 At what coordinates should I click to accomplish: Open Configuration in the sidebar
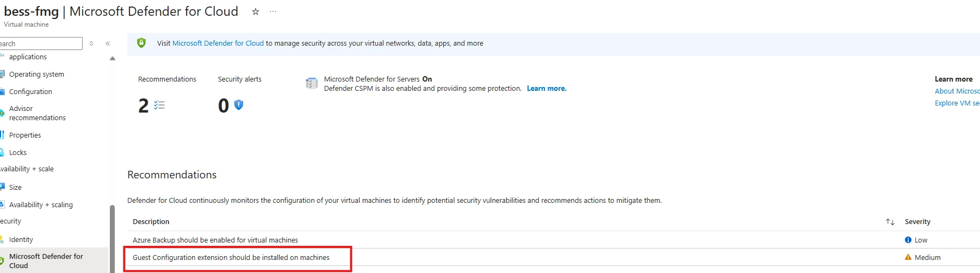30,91
